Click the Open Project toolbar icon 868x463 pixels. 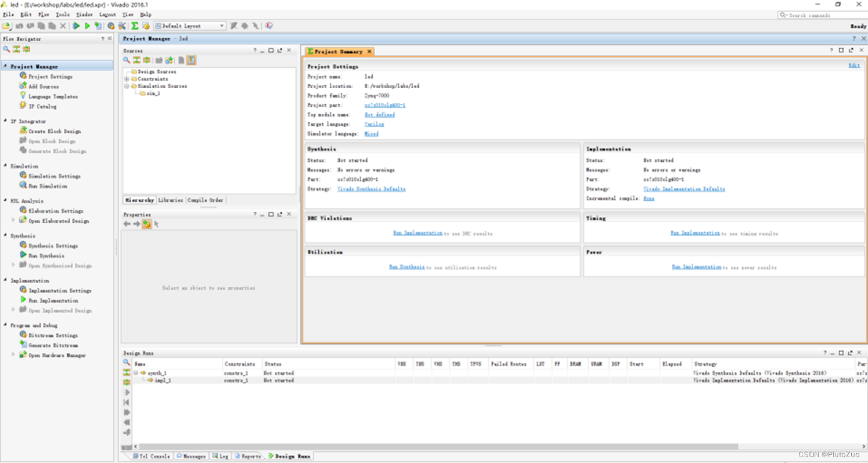(6, 26)
